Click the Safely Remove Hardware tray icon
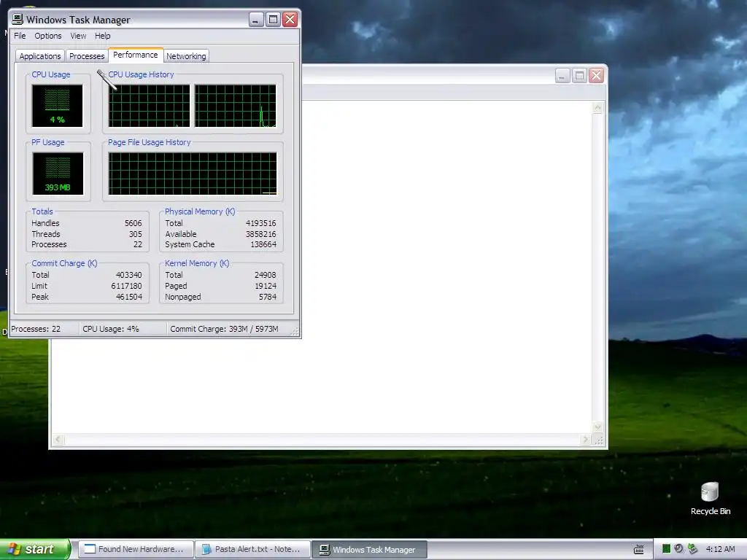The width and height of the screenshot is (747, 560). click(693, 549)
